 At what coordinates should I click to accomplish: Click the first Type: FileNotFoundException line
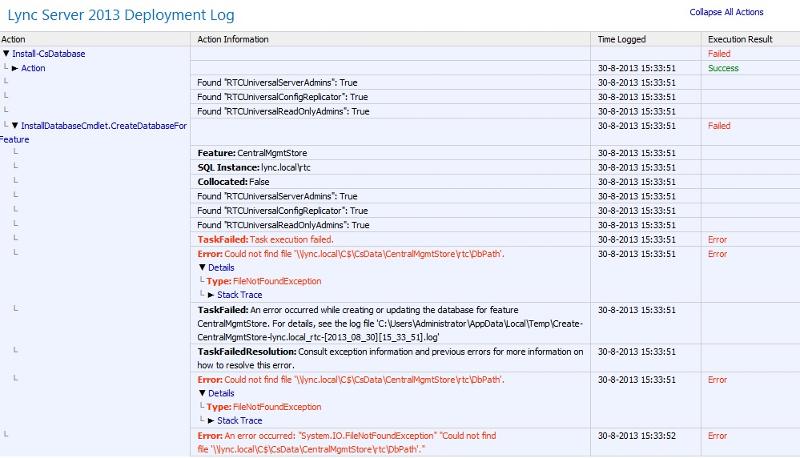click(264, 281)
